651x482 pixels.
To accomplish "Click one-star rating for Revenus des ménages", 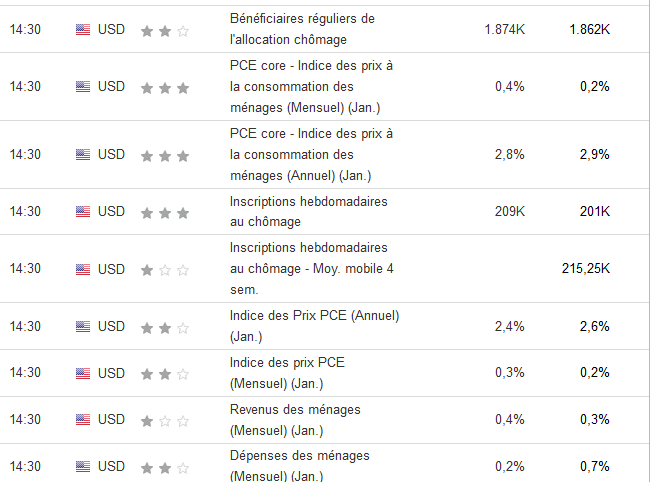I will click(x=165, y=420).
